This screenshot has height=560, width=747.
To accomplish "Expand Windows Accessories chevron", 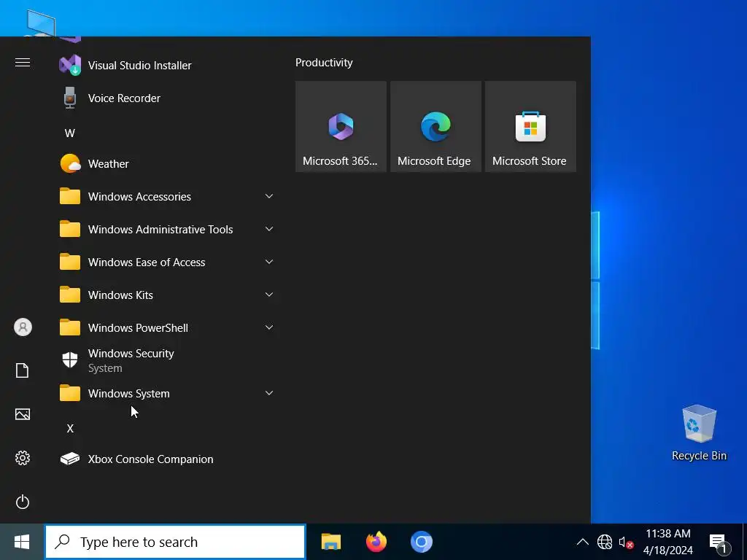I will tap(269, 196).
